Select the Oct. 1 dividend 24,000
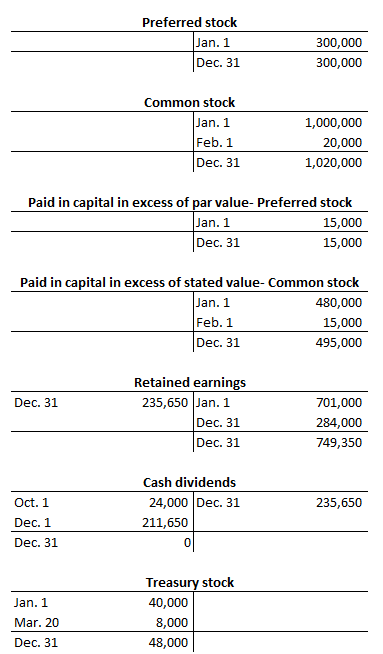This screenshot has height=654, width=383. coord(169,503)
